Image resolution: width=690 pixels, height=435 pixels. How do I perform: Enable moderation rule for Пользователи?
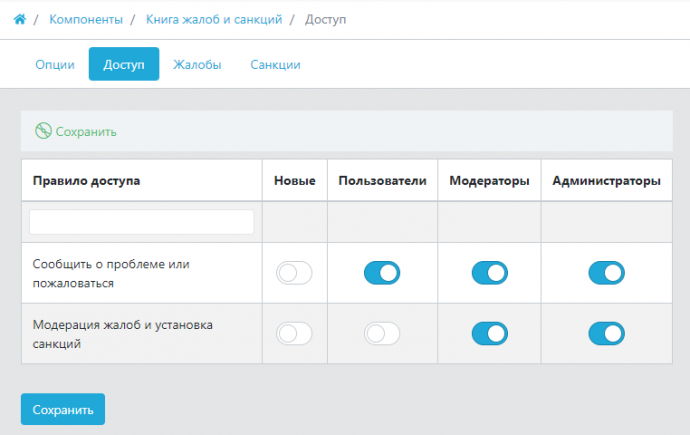click(x=382, y=334)
